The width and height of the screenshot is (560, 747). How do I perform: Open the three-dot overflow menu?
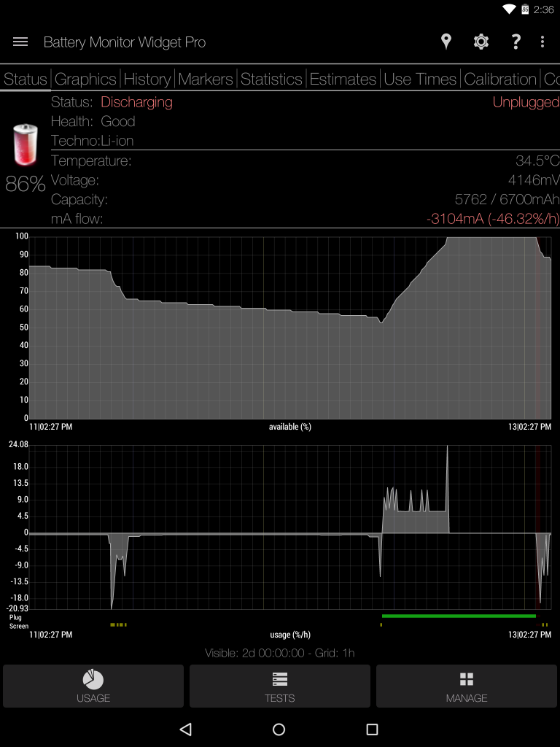point(542,42)
